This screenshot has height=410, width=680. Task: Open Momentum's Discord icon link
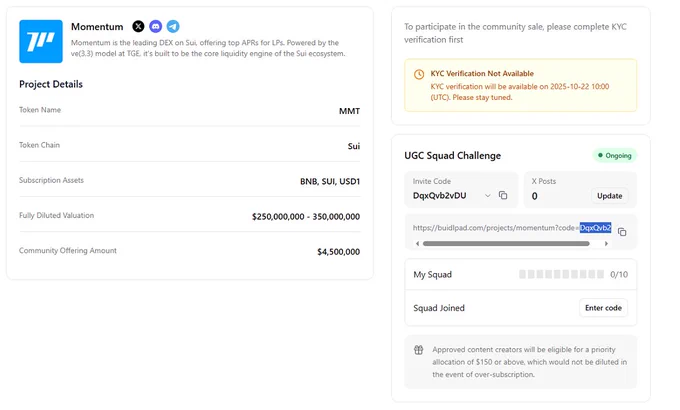pyautogui.click(x=155, y=26)
